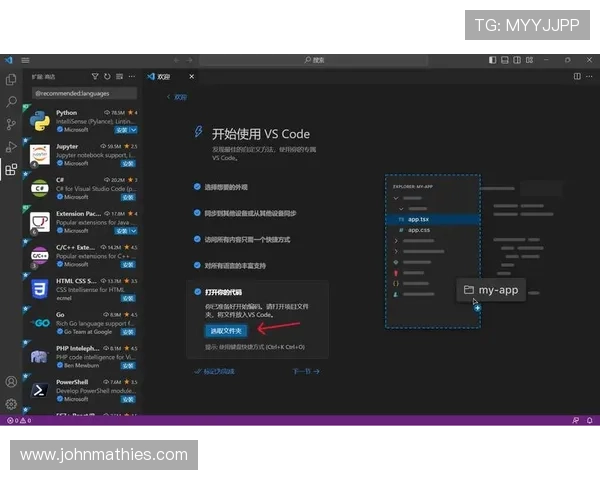
Task: Open the Customize Layout icon
Action: coord(529,60)
